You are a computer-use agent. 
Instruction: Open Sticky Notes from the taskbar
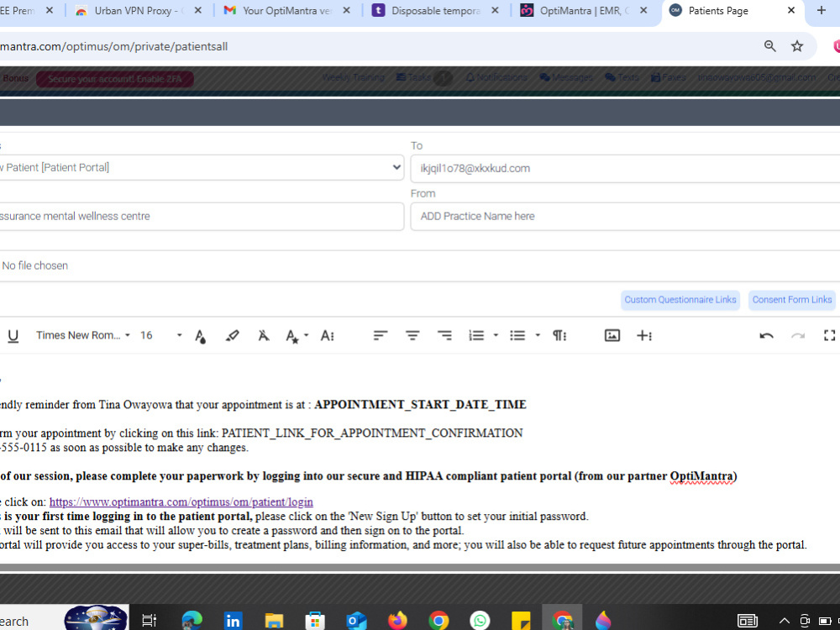521,621
